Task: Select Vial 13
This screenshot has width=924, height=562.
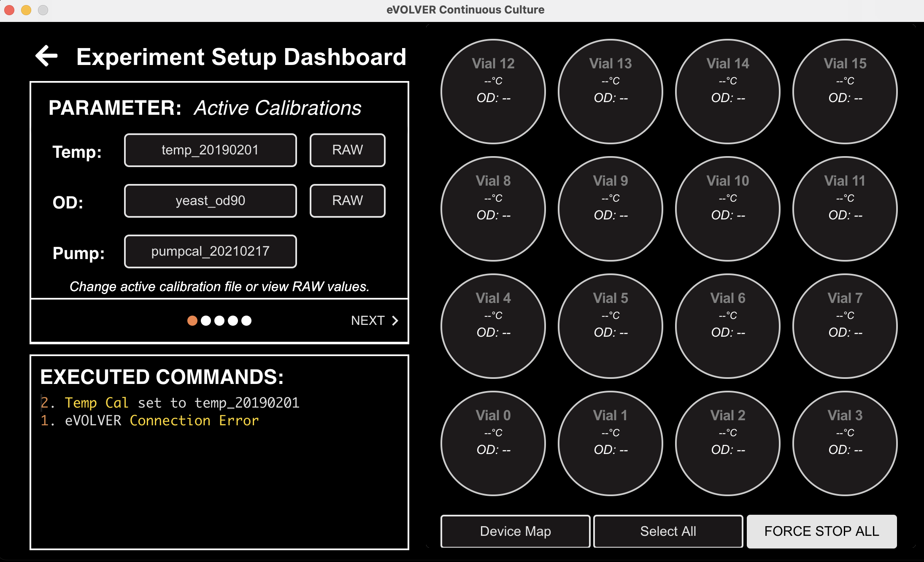Action: (611, 92)
